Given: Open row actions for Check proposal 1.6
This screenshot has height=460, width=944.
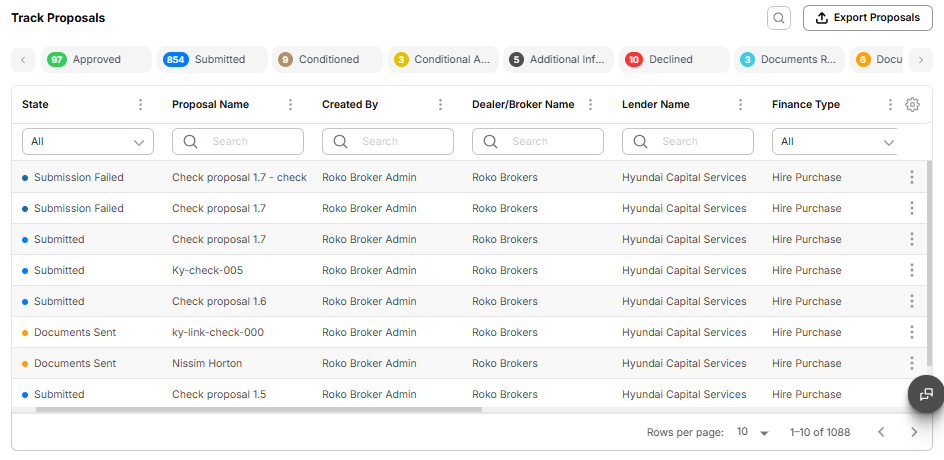Looking at the screenshot, I should point(912,301).
